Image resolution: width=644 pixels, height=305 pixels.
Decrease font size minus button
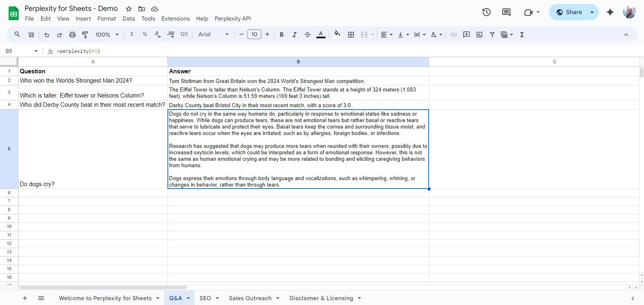[x=242, y=35]
